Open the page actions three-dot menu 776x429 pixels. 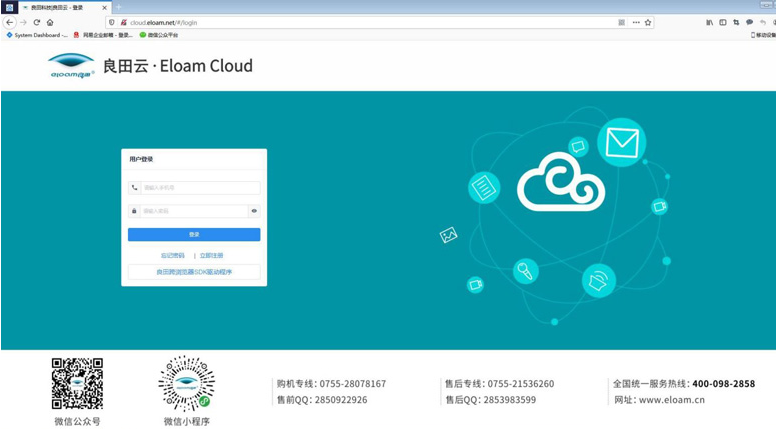pos(636,22)
